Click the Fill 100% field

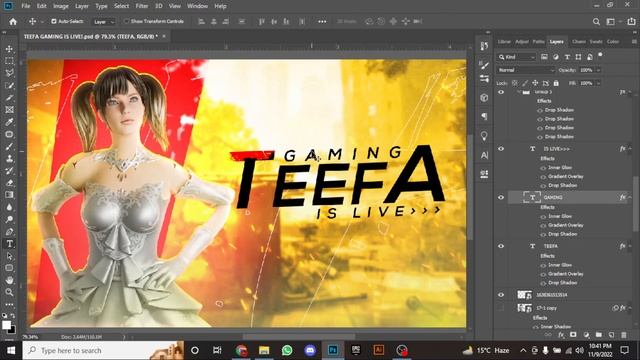pos(587,83)
